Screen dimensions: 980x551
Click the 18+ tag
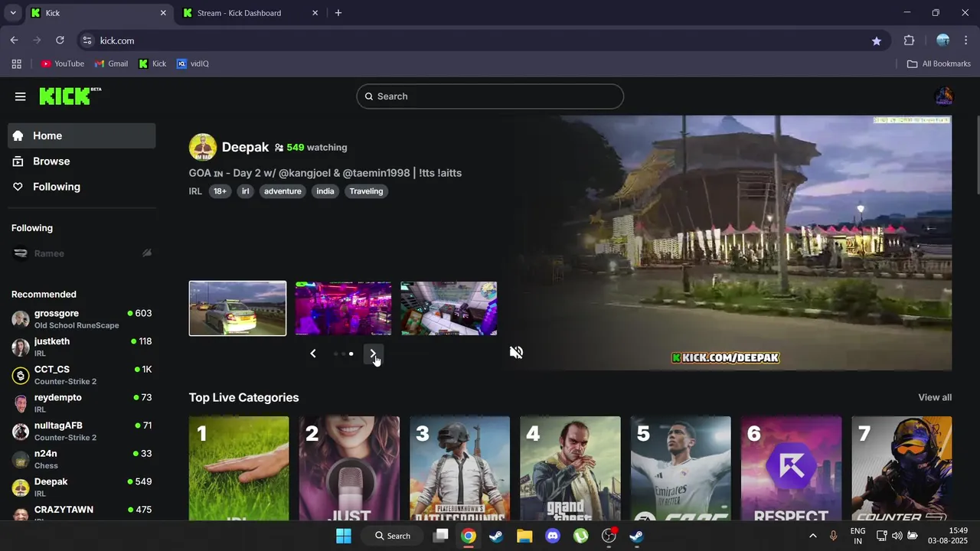point(220,191)
